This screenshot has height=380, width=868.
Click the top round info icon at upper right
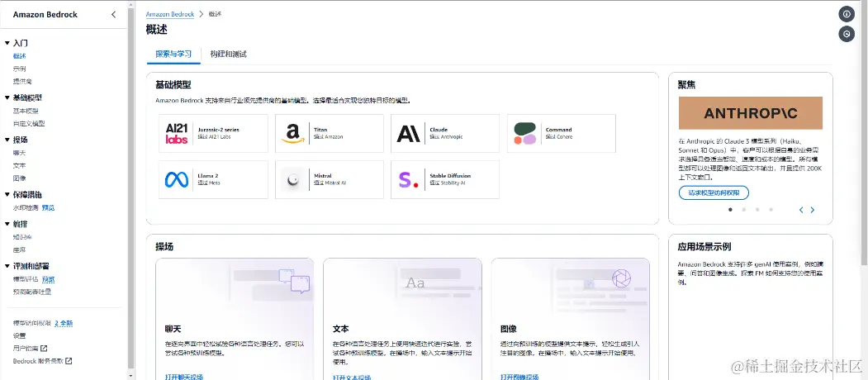(x=847, y=14)
